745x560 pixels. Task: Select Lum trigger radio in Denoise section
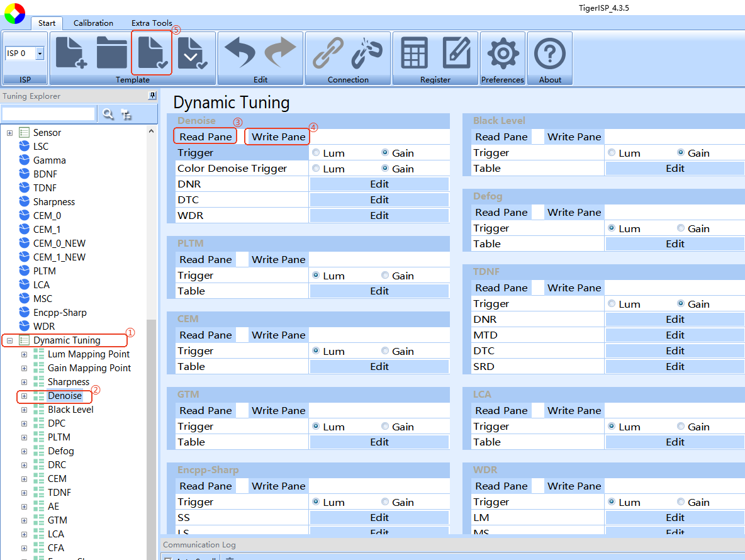[316, 153]
